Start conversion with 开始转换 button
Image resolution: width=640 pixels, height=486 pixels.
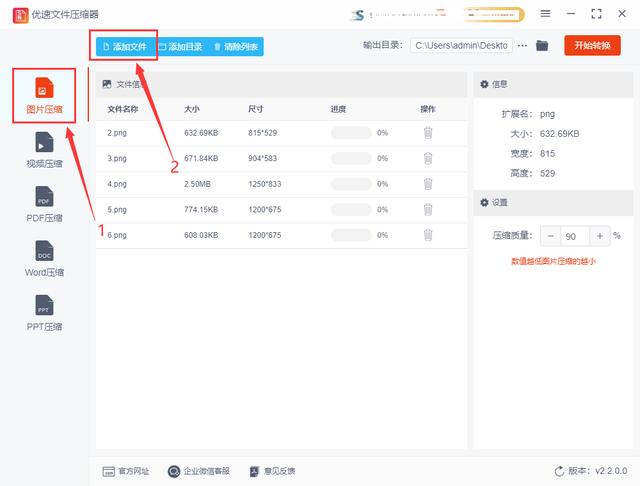(592, 45)
